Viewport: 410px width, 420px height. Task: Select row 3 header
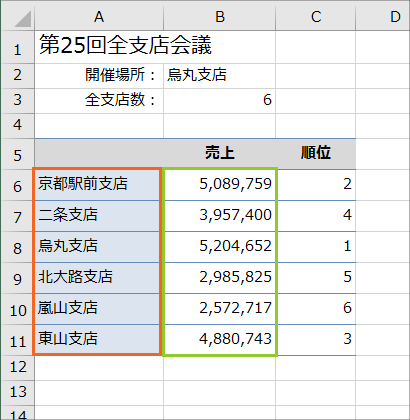point(17,101)
